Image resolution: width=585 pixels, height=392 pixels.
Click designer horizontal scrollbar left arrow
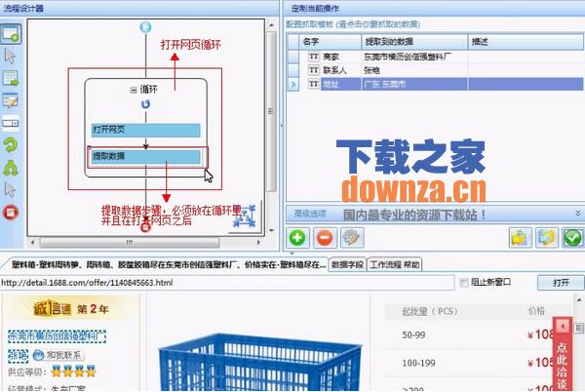coord(33,243)
